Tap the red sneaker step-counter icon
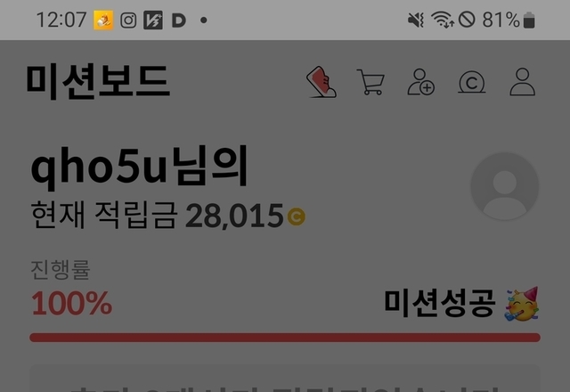570x392 pixels. pyautogui.click(x=322, y=82)
